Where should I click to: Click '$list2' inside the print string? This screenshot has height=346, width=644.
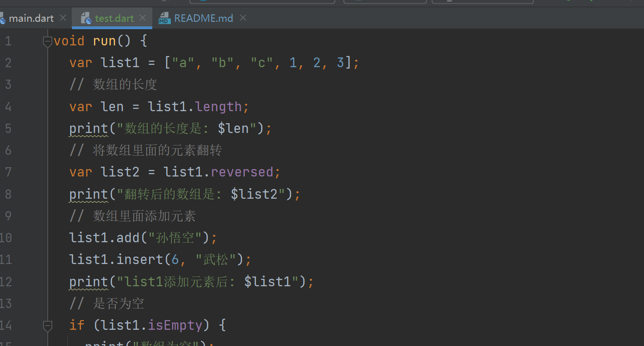(254, 194)
